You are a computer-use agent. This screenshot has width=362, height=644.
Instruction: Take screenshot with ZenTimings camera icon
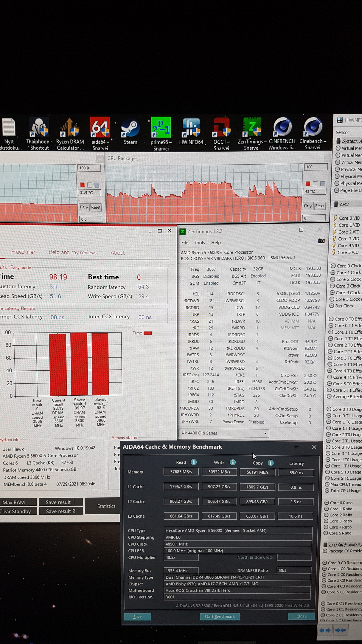coord(321,241)
